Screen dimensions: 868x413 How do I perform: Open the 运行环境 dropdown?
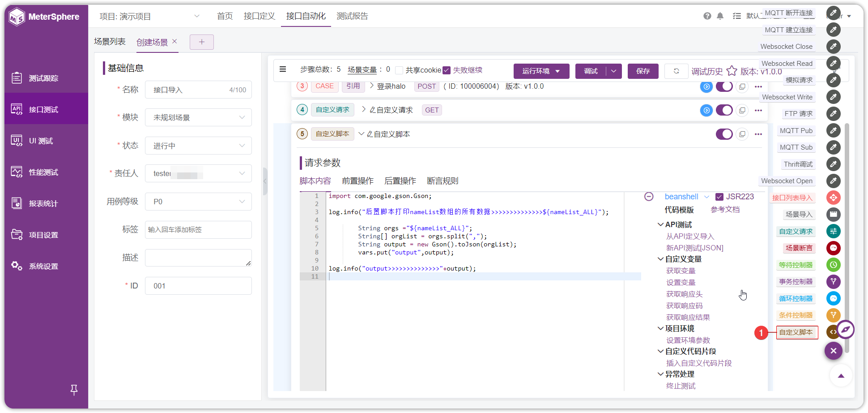541,71
